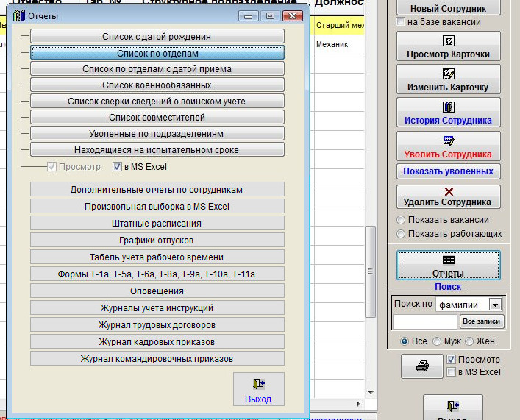Click the printer icon button
520x420 pixels.
pos(422,366)
